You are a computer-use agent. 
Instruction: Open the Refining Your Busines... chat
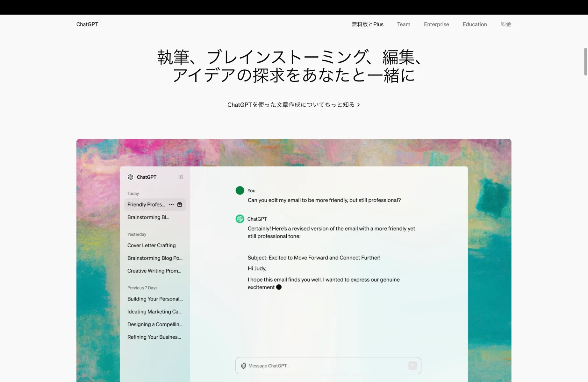pos(154,337)
